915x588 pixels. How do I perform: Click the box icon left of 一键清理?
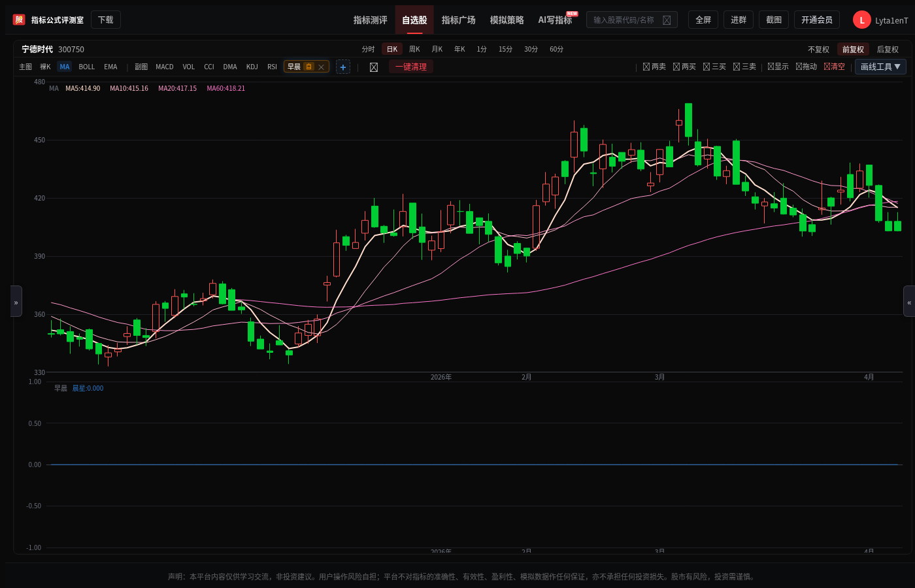click(x=374, y=67)
